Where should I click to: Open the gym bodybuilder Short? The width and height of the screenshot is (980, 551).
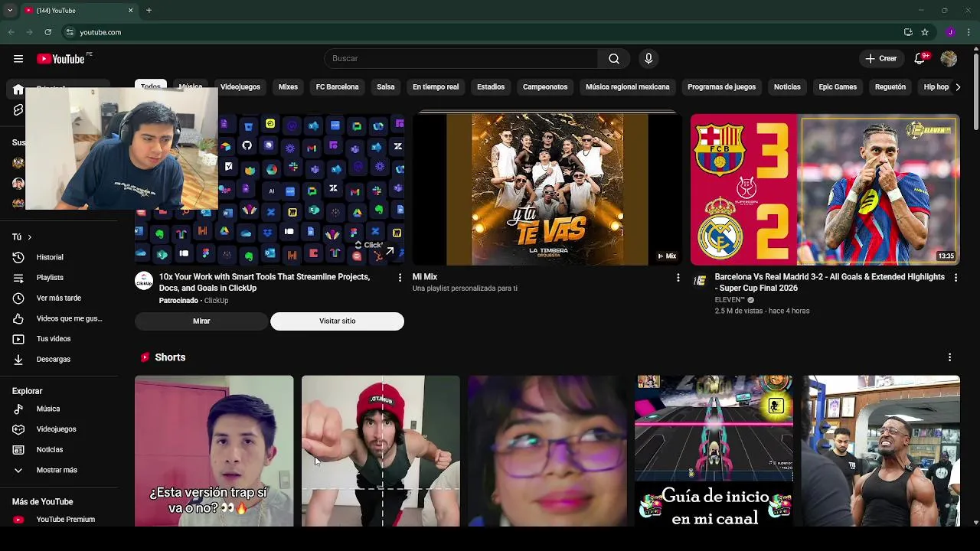880,451
